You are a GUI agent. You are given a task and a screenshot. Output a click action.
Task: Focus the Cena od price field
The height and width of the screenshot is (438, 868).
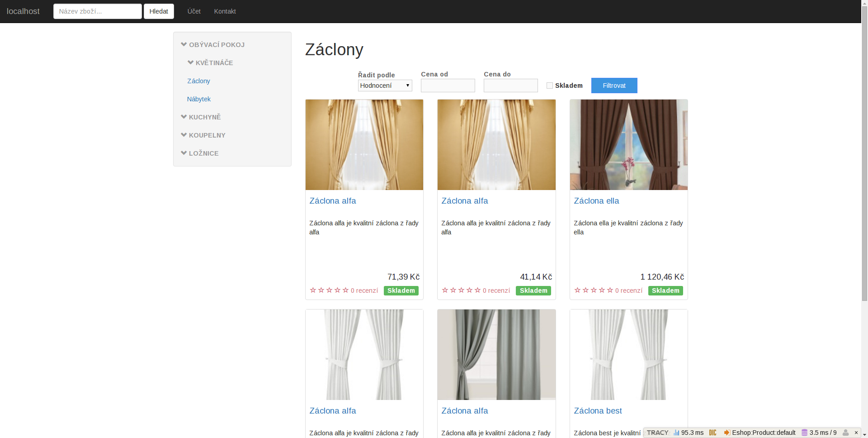tap(448, 86)
